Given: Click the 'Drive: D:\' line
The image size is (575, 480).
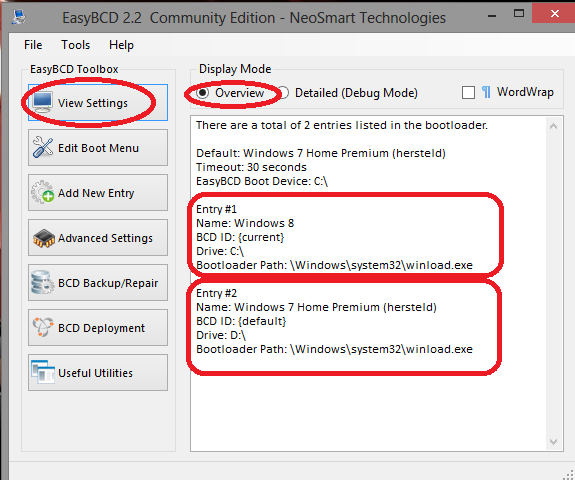Looking at the screenshot, I should 221,335.
